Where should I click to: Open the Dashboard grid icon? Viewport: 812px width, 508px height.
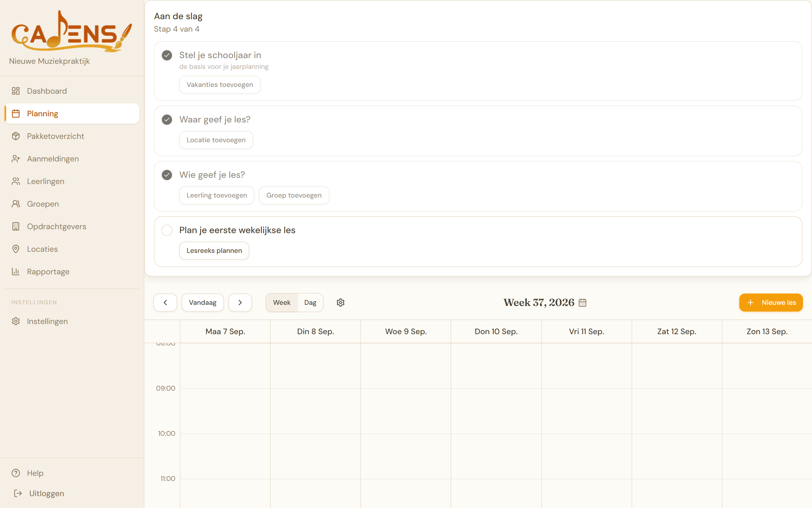tap(16, 91)
